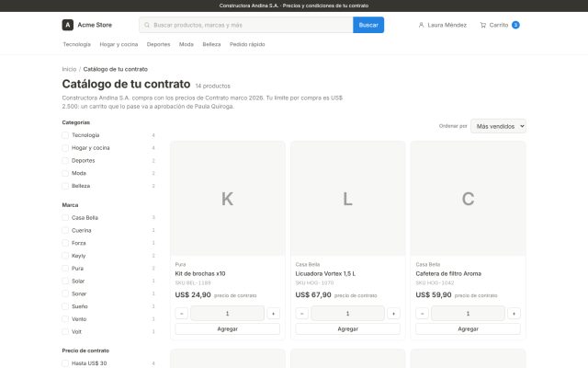Image resolution: width=588 pixels, height=368 pixels.
Task: Click quantity field for Kit de brochas x10
Action: 227,313
